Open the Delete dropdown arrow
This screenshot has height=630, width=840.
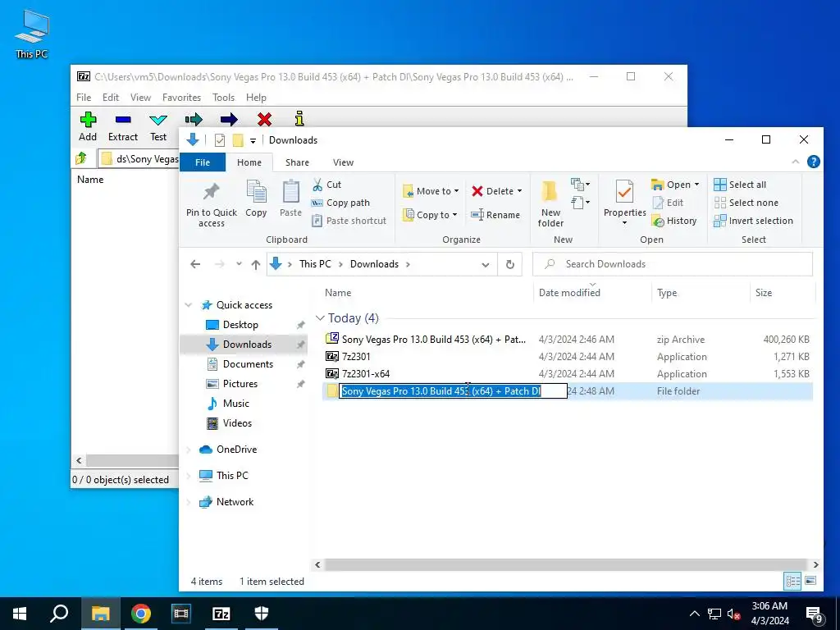(x=519, y=191)
